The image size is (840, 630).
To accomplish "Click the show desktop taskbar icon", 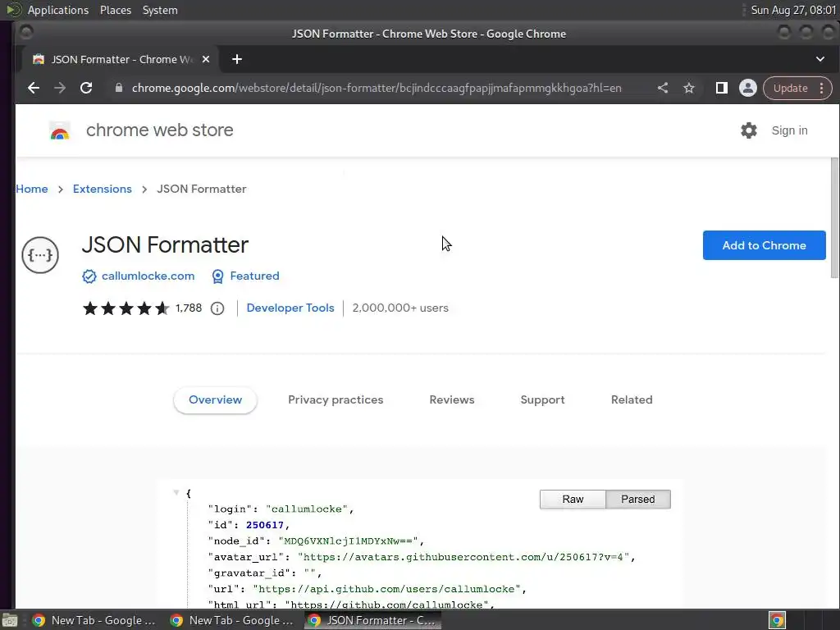I will click(10, 620).
